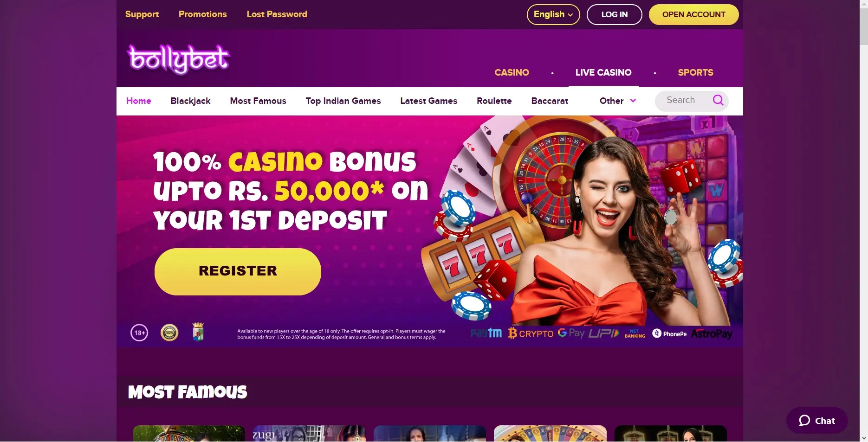The image size is (868, 442).
Task: Click the Google Pay logo
Action: pos(571,333)
